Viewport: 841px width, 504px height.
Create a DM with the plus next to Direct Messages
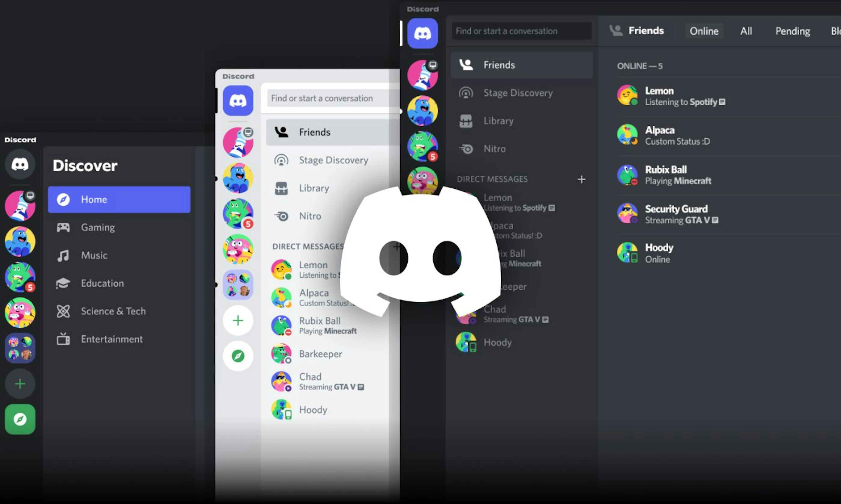[581, 179]
